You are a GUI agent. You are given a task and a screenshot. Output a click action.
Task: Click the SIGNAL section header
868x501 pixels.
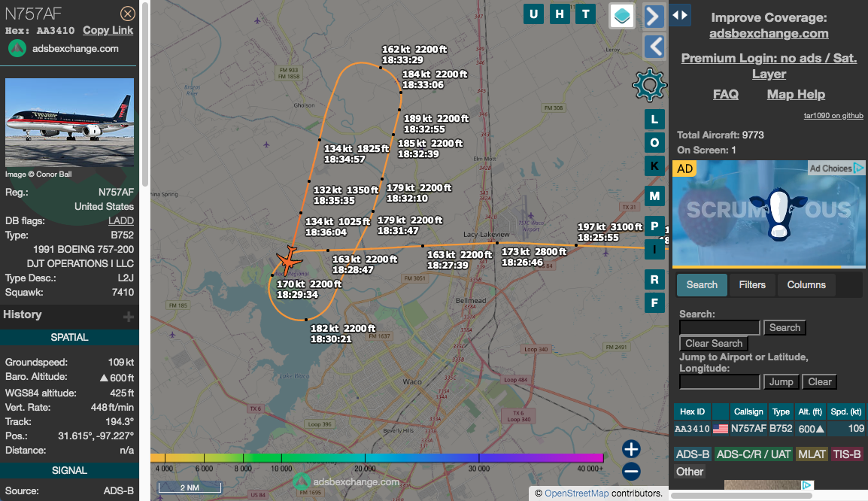[69, 470]
